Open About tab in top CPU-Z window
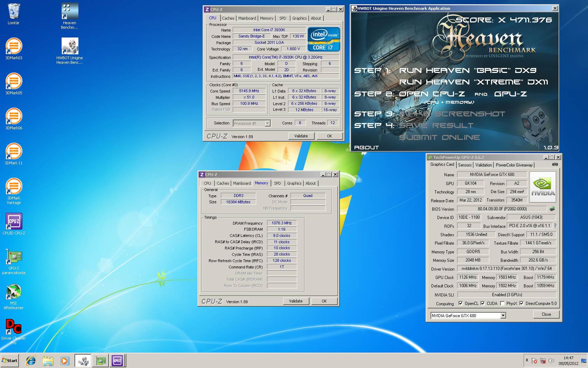Screen dimensions: 588x368 [x=316, y=18]
